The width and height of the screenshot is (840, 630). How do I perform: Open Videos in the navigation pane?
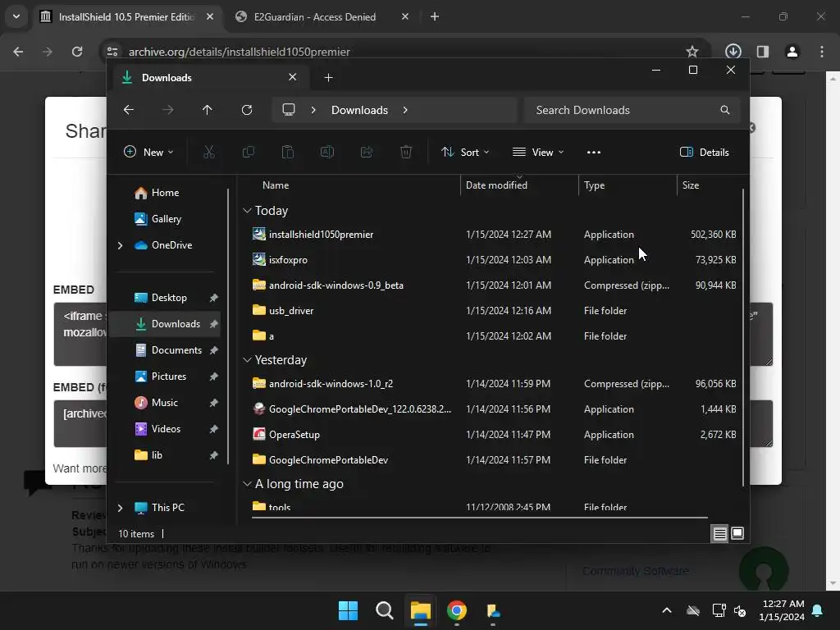tap(166, 429)
